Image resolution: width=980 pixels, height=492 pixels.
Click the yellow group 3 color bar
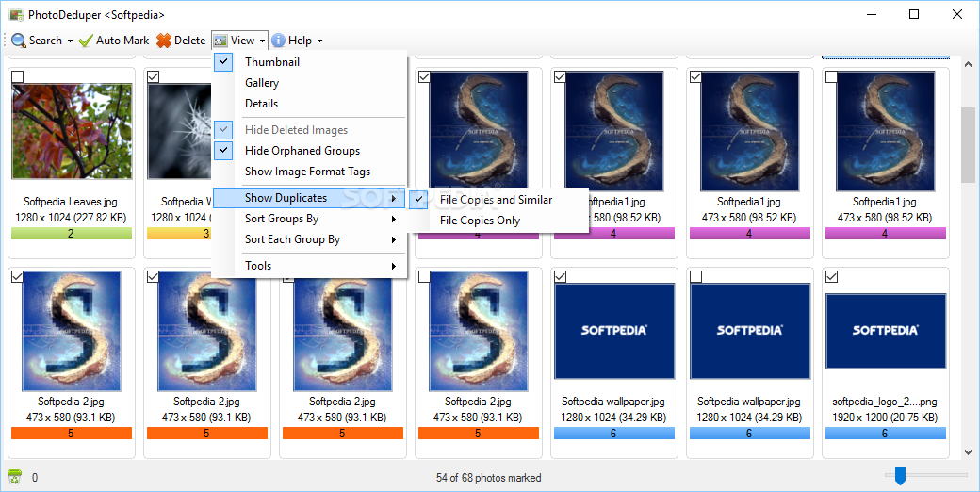click(179, 234)
